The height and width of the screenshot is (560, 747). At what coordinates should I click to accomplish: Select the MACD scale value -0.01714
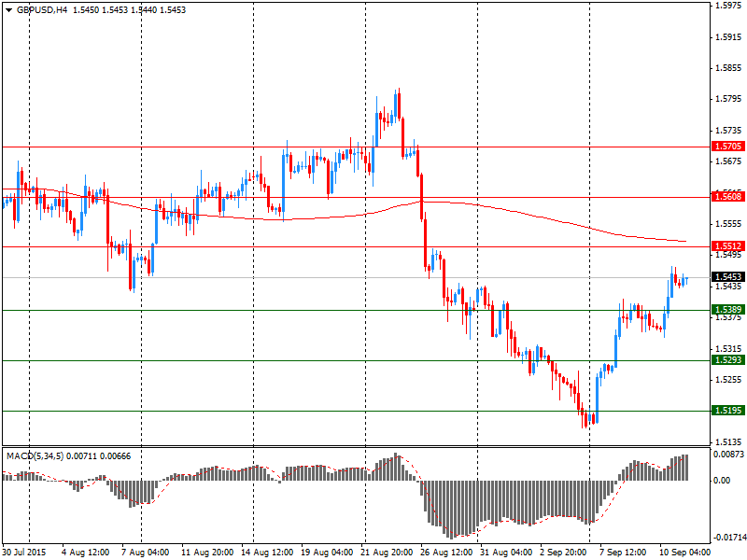coord(728,538)
